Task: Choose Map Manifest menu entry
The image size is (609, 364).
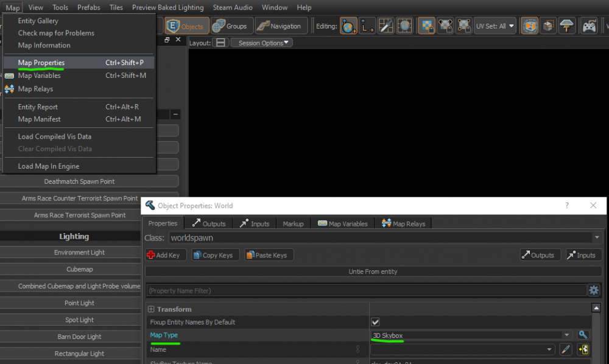Action: click(x=79, y=119)
